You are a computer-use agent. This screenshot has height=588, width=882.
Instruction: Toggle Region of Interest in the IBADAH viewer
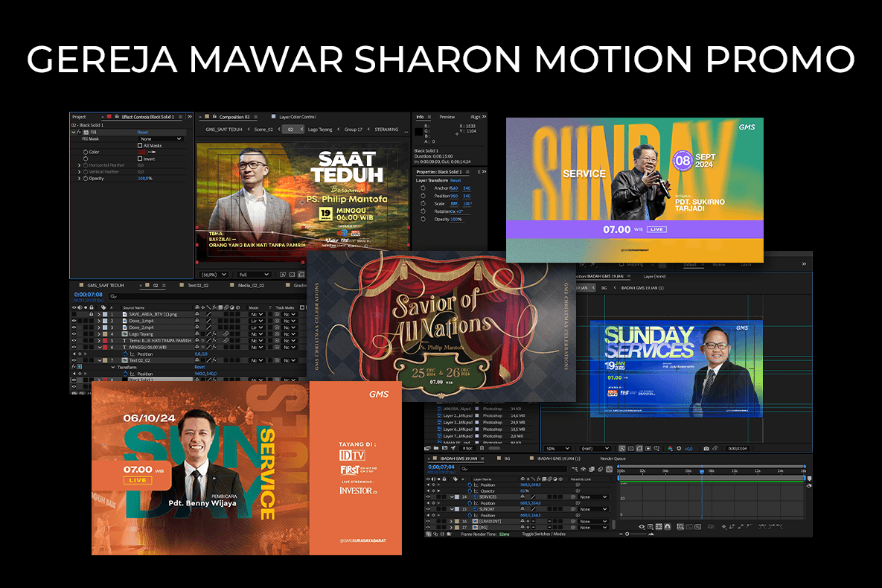648,449
